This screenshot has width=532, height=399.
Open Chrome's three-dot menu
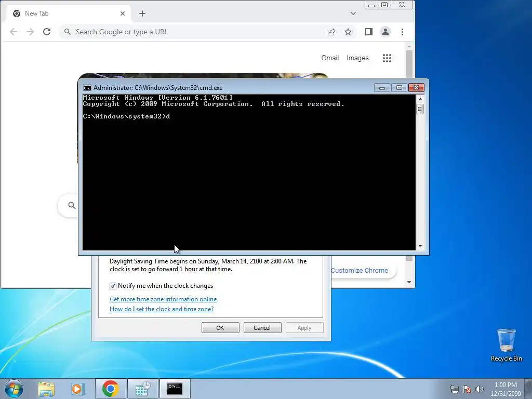(403, 32)
